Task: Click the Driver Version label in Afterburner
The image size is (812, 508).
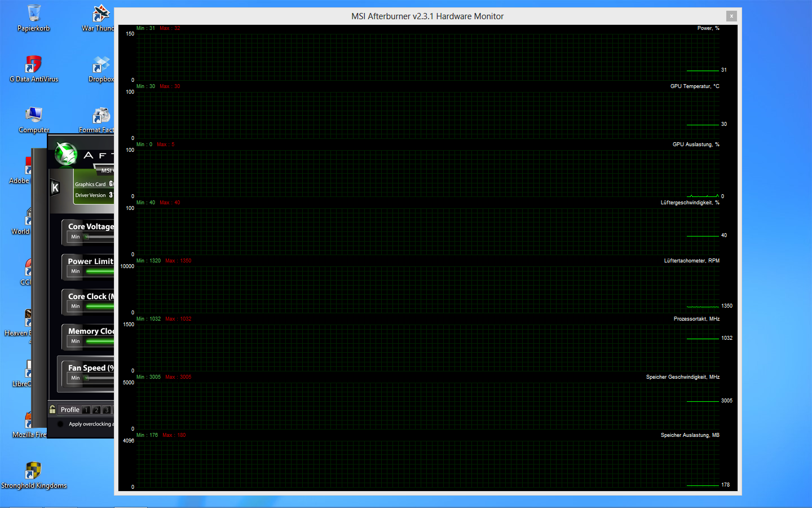Action: [x=90, y=195]
